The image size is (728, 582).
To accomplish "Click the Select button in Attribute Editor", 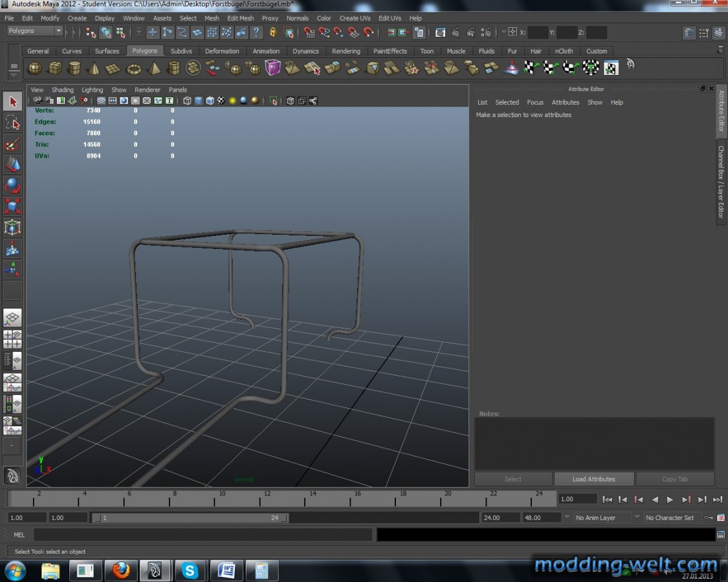I will 513,479.
